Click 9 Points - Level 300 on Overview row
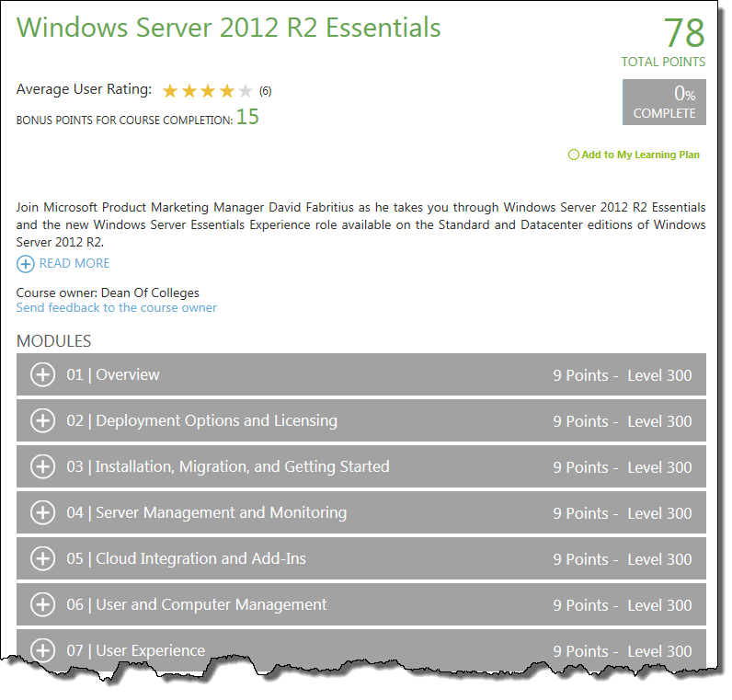 point(623,375)
